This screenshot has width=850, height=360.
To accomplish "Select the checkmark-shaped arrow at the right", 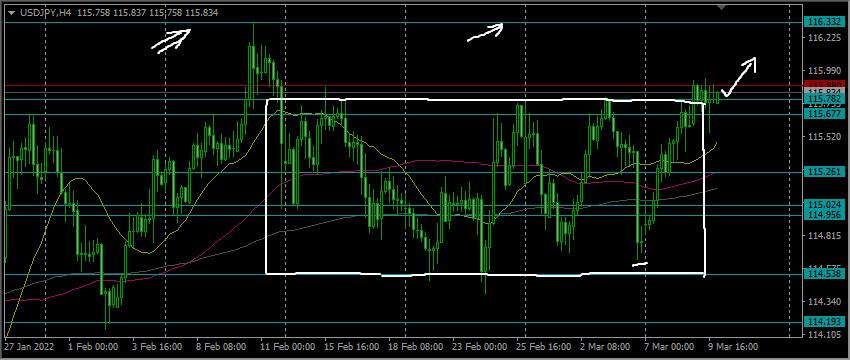I will coord(738,77).
